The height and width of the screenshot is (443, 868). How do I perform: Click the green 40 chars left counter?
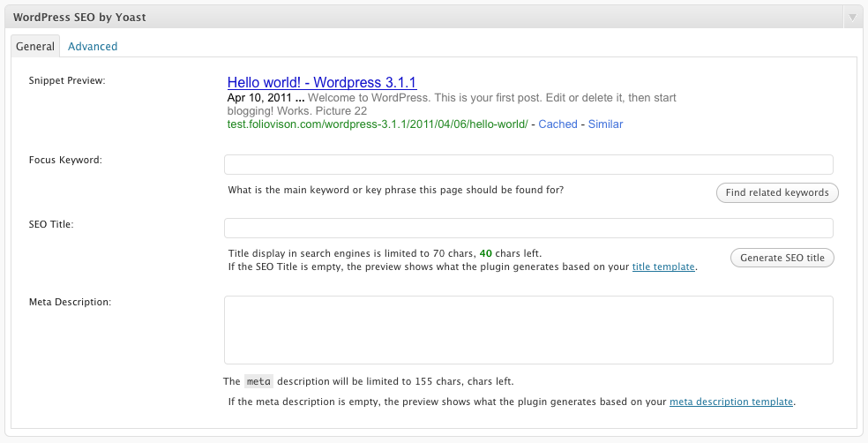485,253
